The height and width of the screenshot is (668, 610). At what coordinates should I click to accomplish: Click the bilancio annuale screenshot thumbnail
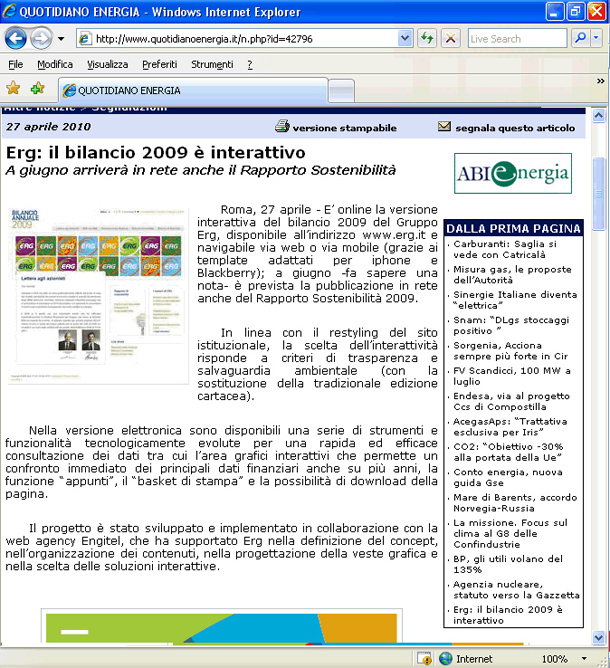coord(97,299)
